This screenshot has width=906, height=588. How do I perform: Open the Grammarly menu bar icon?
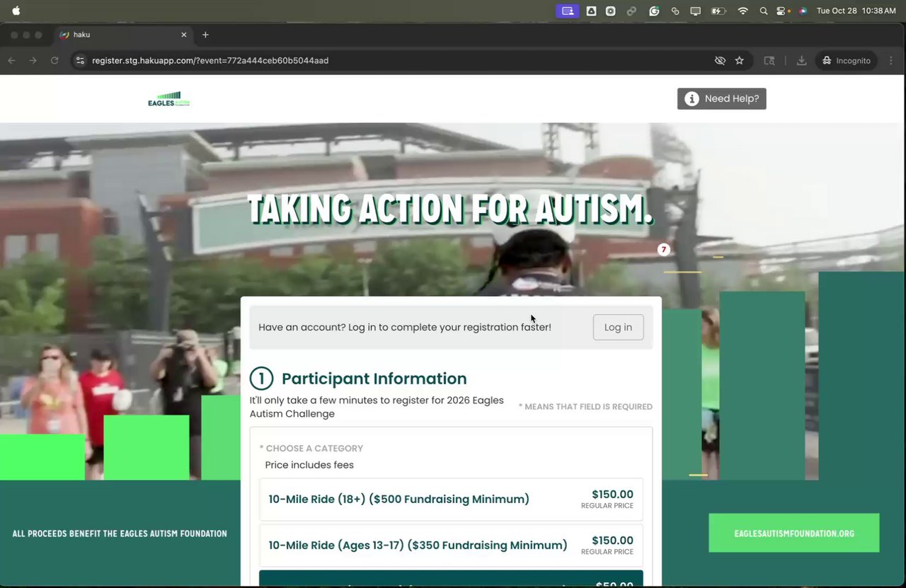click(655, 11)
